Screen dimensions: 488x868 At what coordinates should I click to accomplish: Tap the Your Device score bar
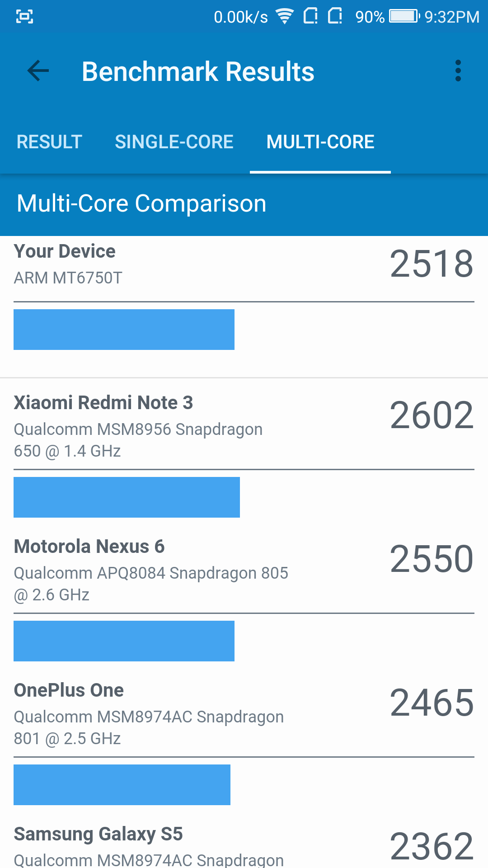(124, 330)
